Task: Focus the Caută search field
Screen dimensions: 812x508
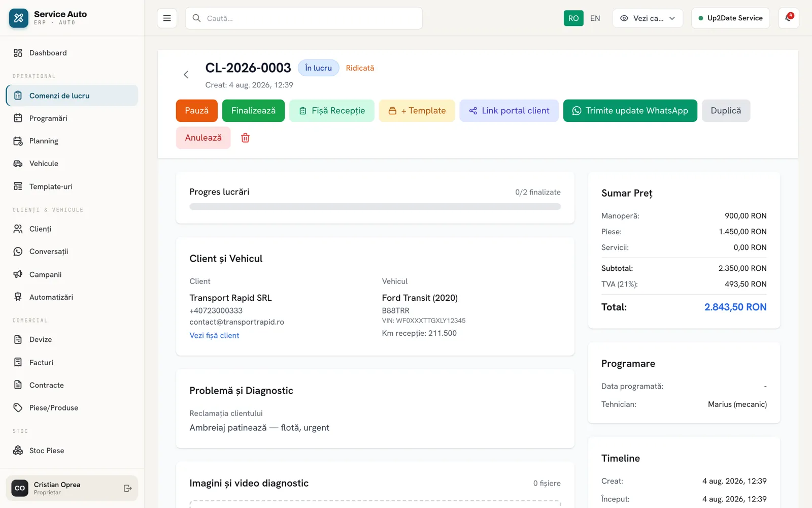Action: (x=303, y=18)
